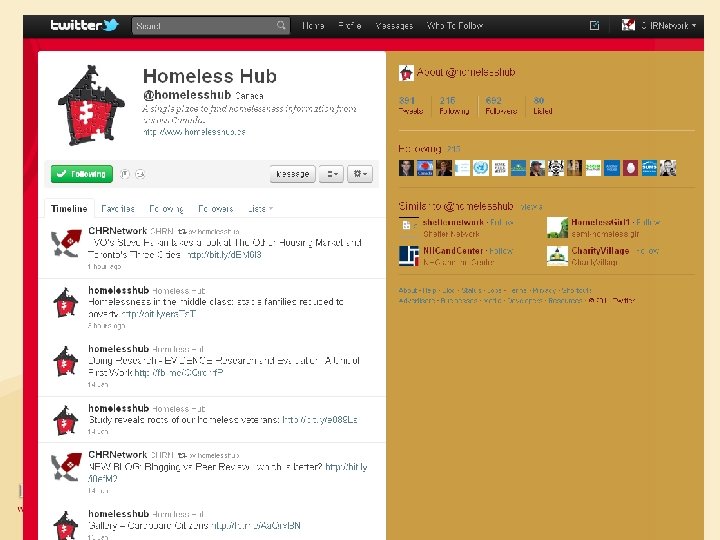The width and height of the screenshot is (720, 540).
Task: Open the gear actions dropdown
Action: click(x=360, y=174)
